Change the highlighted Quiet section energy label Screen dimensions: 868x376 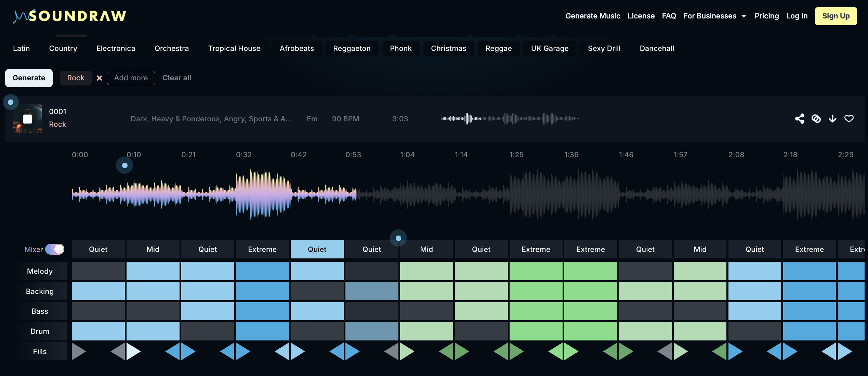pyautogui.click(x=317, y=249)
